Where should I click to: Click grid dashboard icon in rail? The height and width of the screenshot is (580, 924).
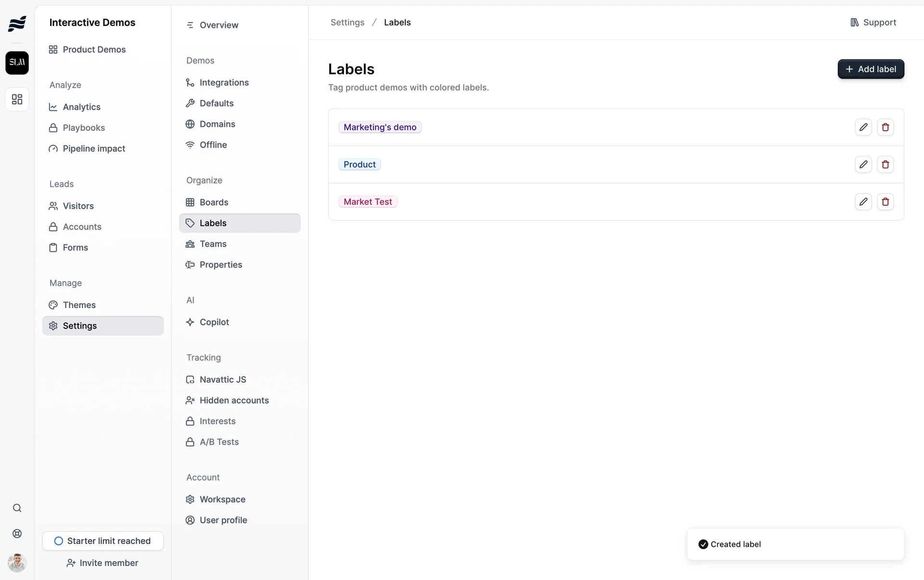[17, 99]
